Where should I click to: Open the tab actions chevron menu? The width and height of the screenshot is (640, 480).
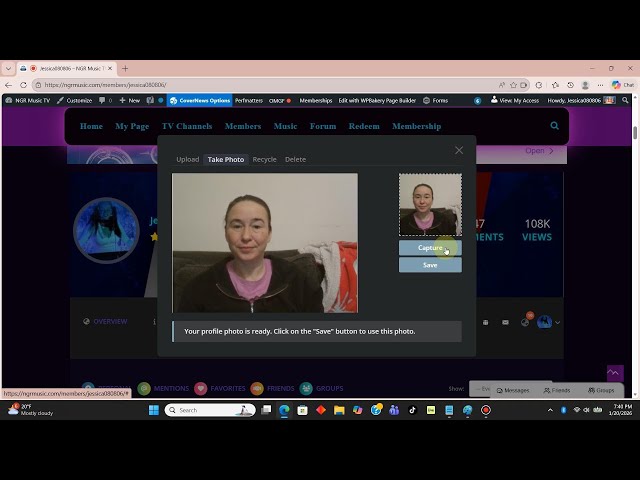click(8, 69)
